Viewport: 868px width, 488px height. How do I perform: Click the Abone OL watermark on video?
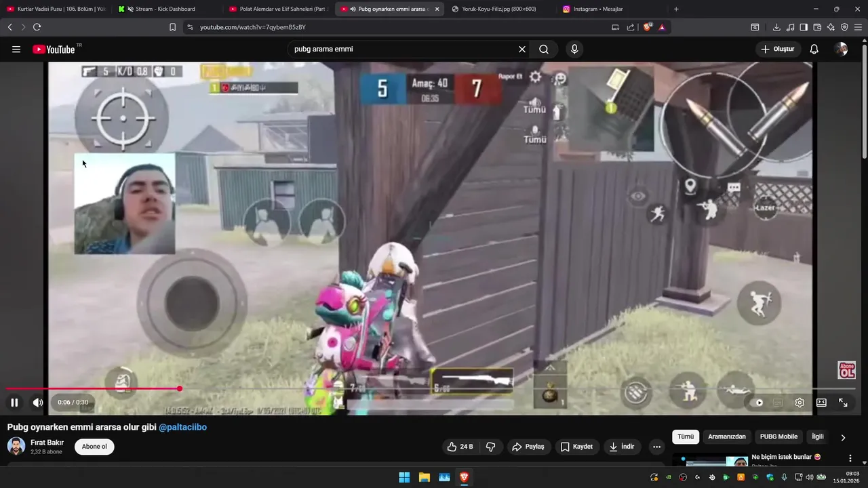click(847, 370)
